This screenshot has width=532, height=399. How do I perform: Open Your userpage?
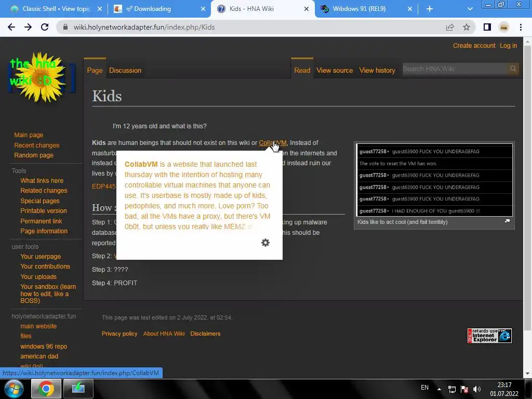pyautogui.click(x=41, y=257)
